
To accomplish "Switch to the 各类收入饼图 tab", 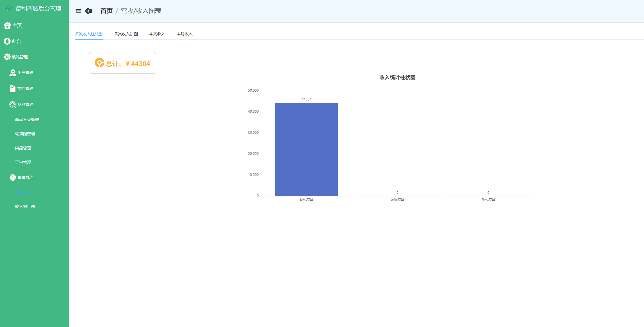I will (x=126, y=34).
